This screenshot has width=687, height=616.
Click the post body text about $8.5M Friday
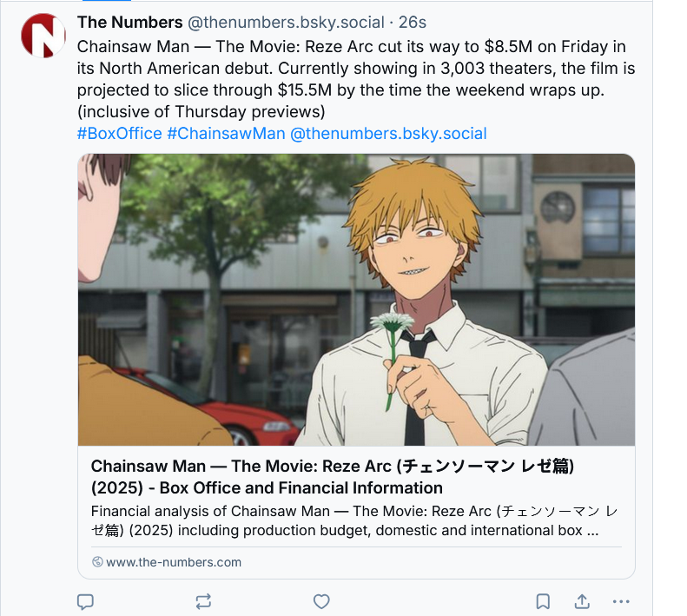tap(356, 79)
